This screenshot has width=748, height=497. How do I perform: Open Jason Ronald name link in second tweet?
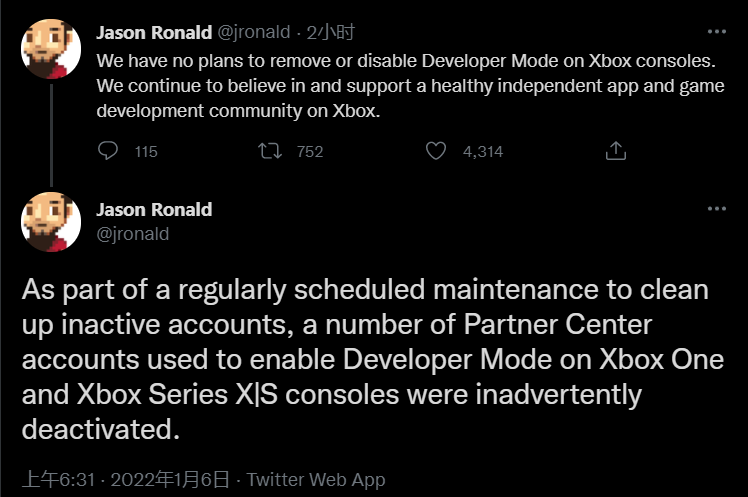154,210
